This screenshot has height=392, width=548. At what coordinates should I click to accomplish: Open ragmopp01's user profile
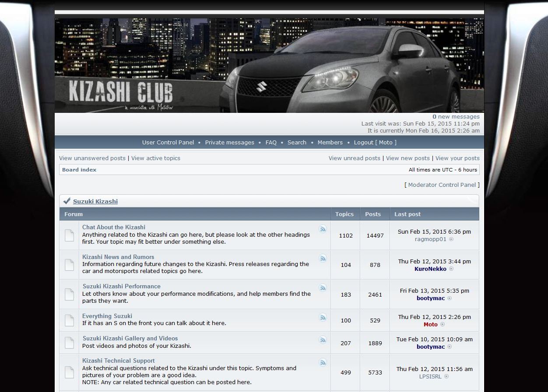click(431, 239)
